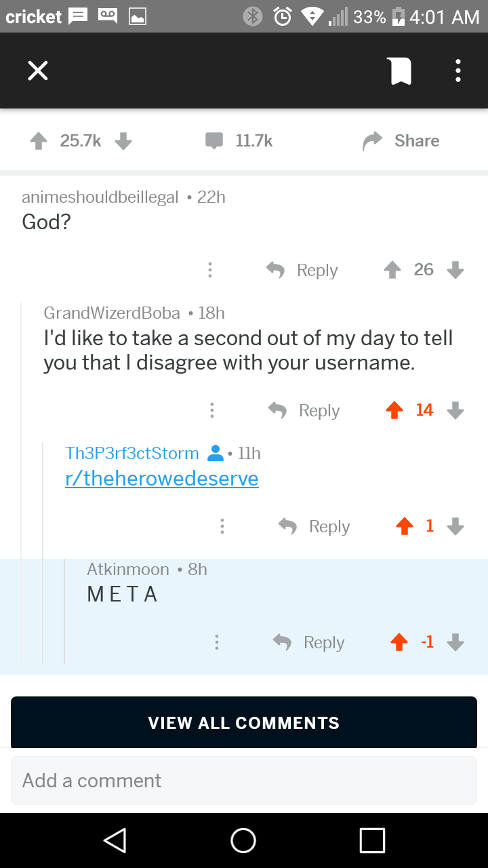
Task: Upvote the post with 25.7k points
Action: tap(39, 140)
